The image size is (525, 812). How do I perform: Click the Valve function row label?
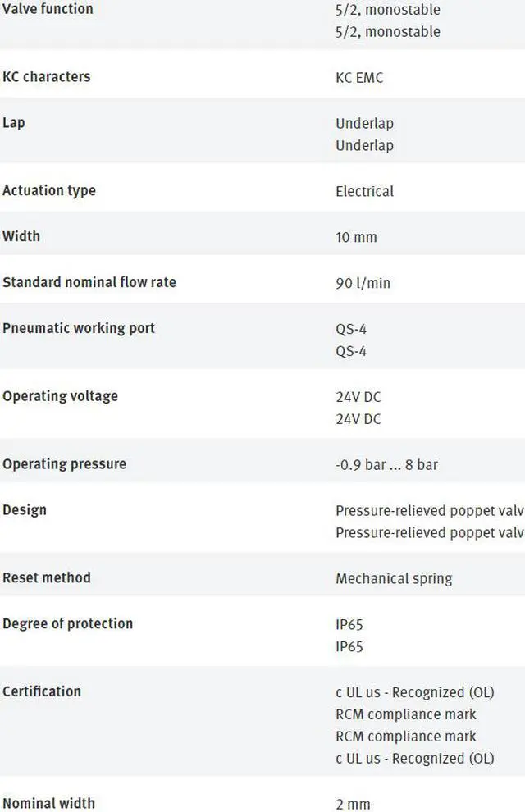pyautogui.click(x=48, y=9)
